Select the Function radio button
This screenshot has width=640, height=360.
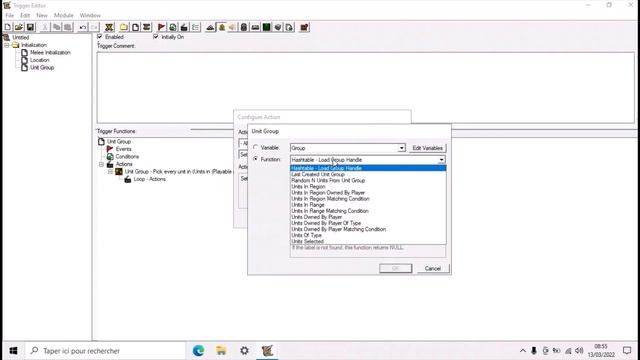(256, 159)
